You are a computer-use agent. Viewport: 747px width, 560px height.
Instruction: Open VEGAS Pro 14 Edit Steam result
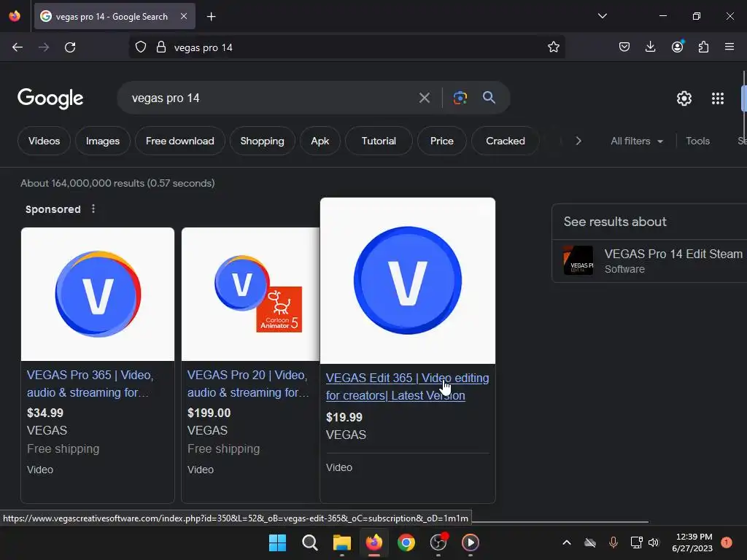point(673,254)
